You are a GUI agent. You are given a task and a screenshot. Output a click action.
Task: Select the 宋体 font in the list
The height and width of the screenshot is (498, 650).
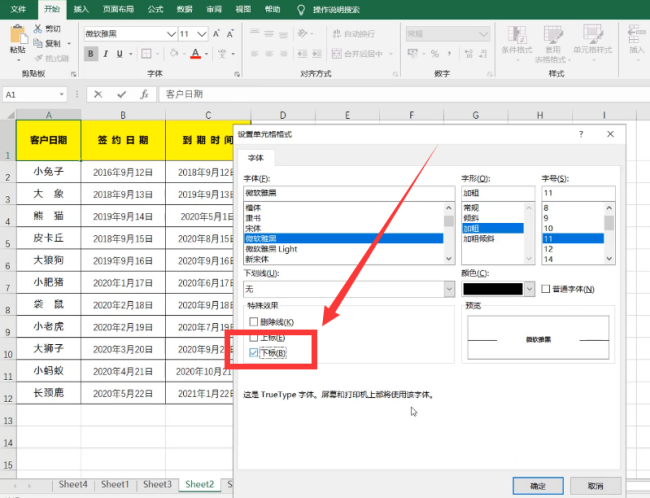344,228
